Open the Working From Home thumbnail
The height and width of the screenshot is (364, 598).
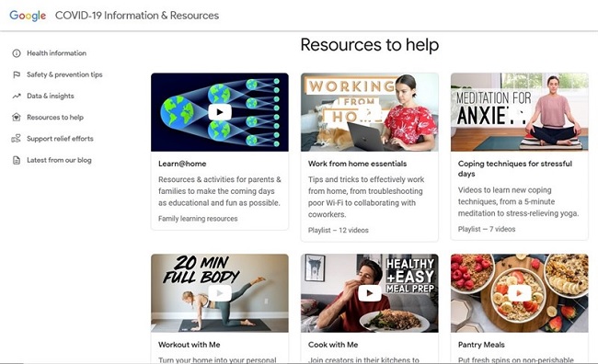(370, 112)
